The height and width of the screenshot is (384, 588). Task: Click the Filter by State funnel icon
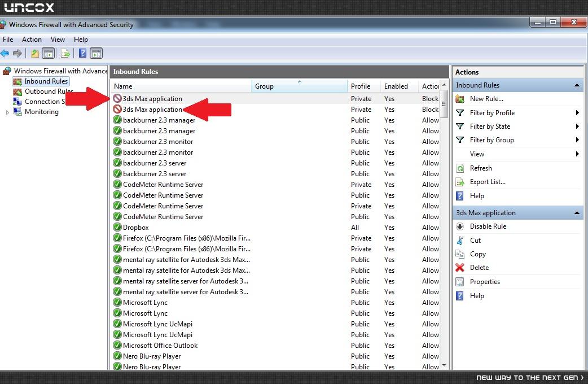tap(460, 126)
